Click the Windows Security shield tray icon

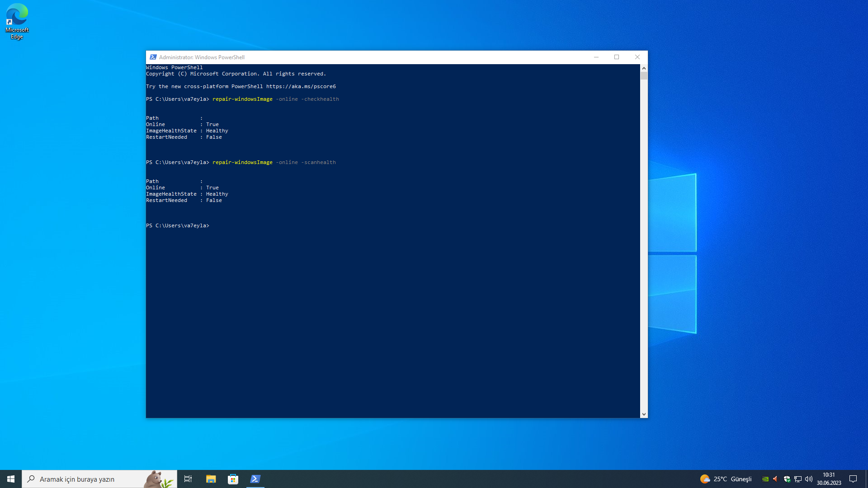pos(787,479)
